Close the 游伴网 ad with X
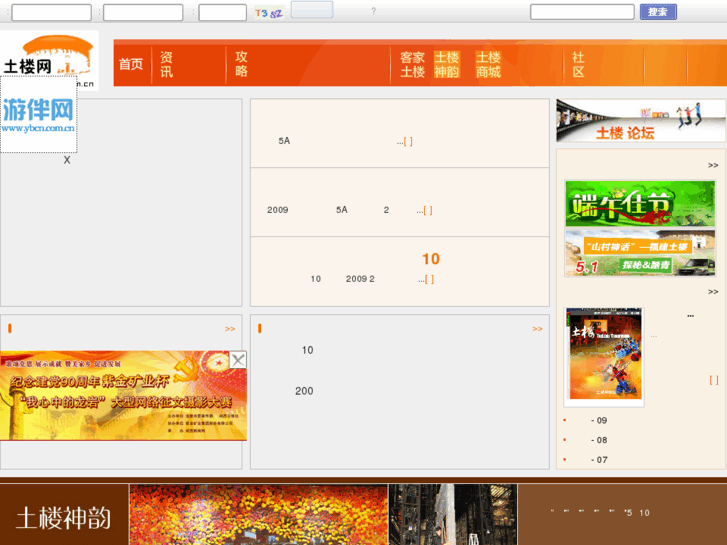 [x=67, y=160]
